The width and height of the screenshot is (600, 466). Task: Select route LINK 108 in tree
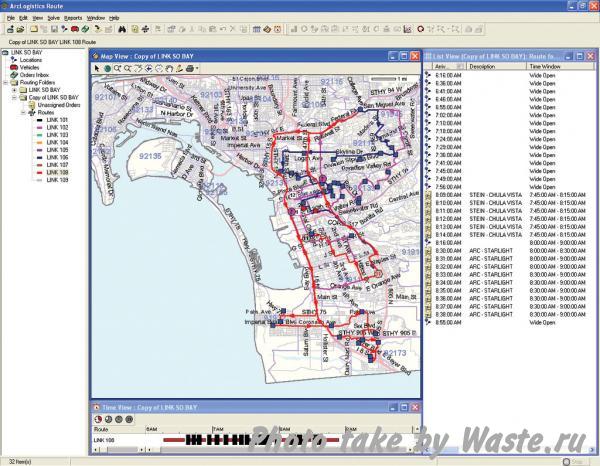[x=57, y=172]
